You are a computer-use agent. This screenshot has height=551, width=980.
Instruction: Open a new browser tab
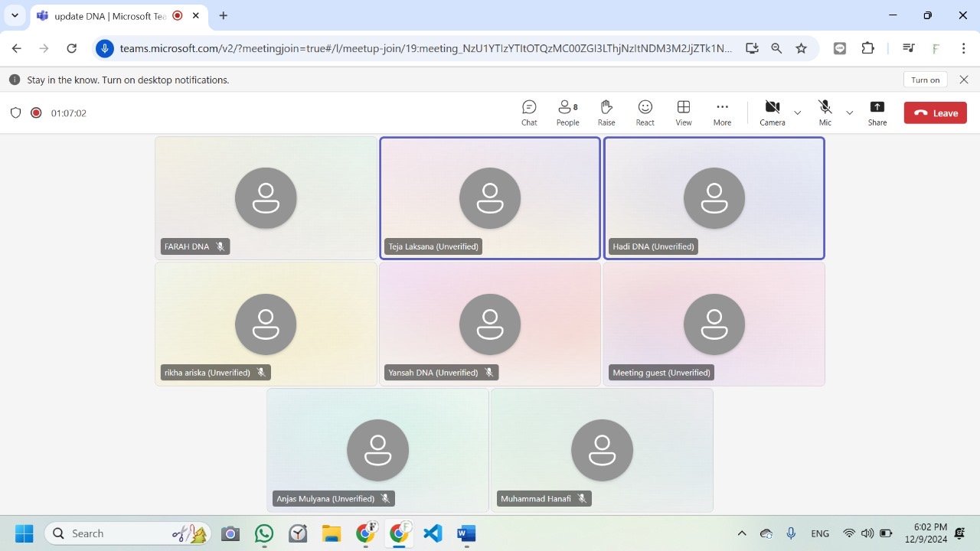(x=224, y=15)
